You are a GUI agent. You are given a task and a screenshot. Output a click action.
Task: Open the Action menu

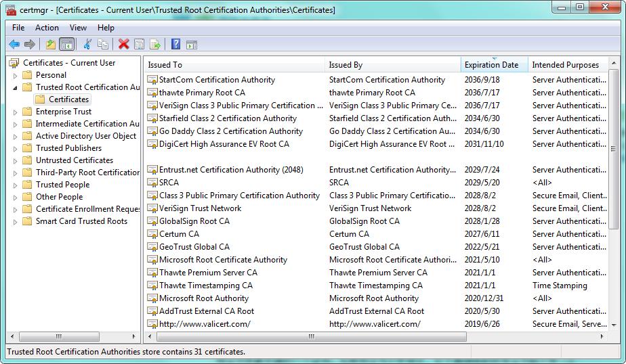[x=47, y=28]
